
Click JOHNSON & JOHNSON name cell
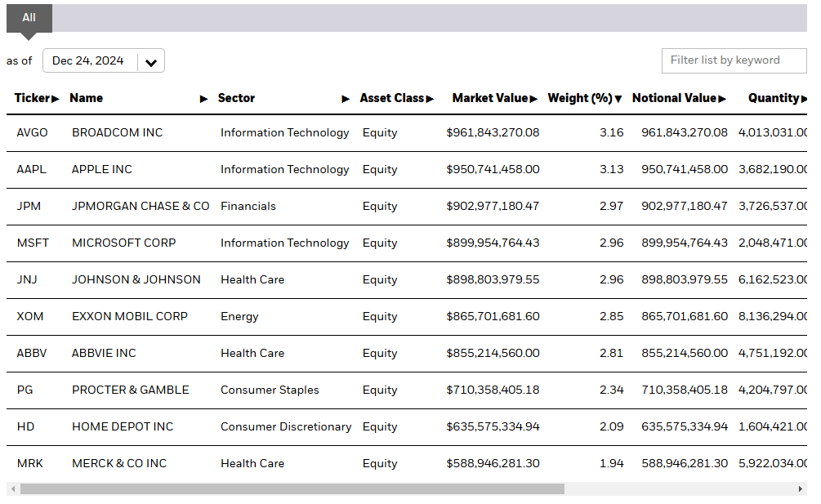(x=136, y=280)
